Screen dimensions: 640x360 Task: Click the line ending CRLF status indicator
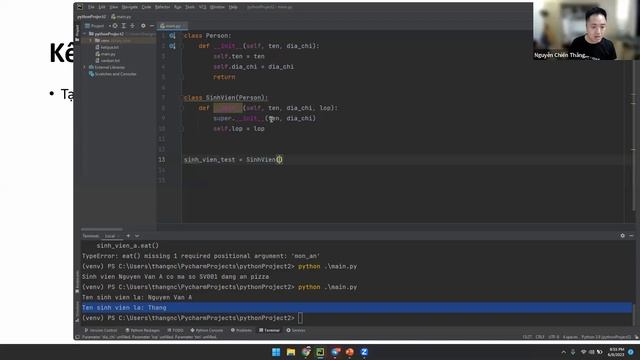click(x=540, y=337)
